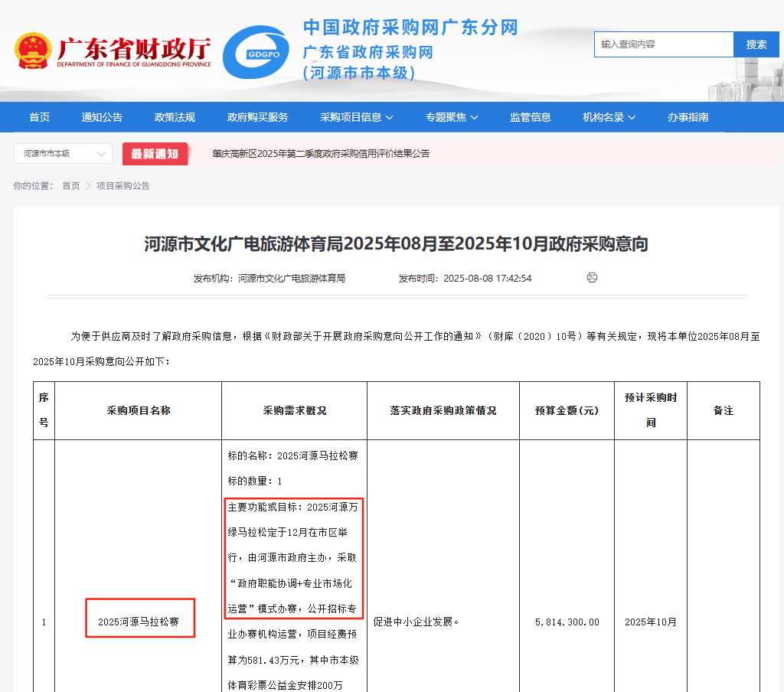Select 政策法规 in the navigation bar

(x=175, y=117)
